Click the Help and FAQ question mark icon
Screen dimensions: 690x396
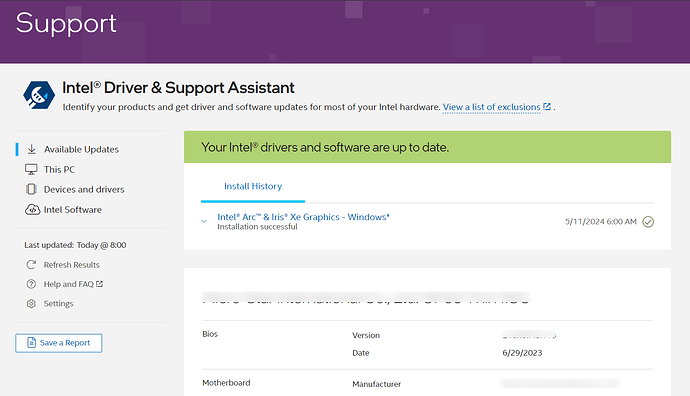(31, 284)
